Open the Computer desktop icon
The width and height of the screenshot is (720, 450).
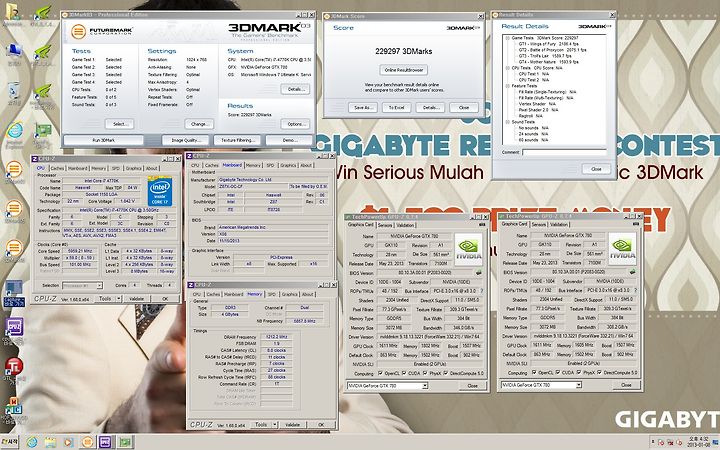(x=14, y=51)
